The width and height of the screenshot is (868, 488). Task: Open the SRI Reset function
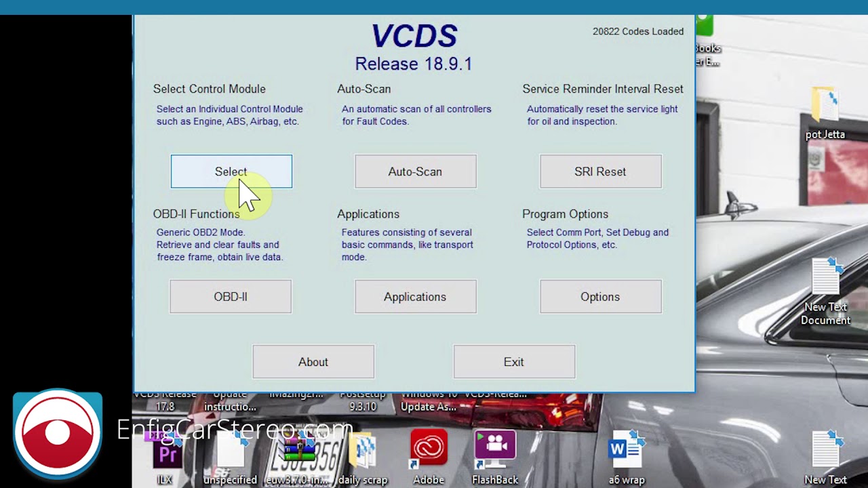[600, 171]
